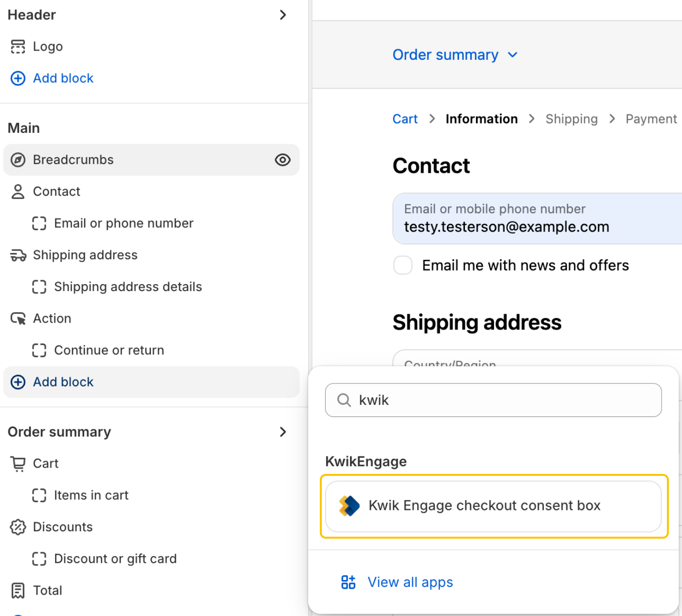Click the Total receipt icon
Image resolution: width=682 pixels, height=616 pixels.
[x=18, y=591]
